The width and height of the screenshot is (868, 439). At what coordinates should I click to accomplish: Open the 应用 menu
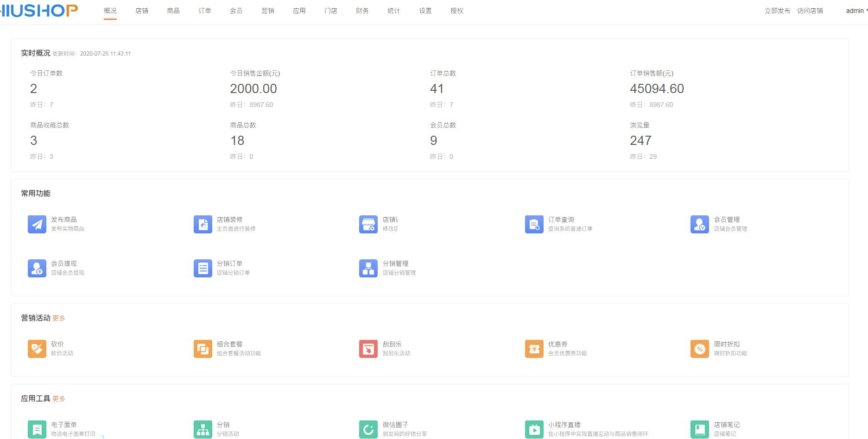click(x=299, y=11)
